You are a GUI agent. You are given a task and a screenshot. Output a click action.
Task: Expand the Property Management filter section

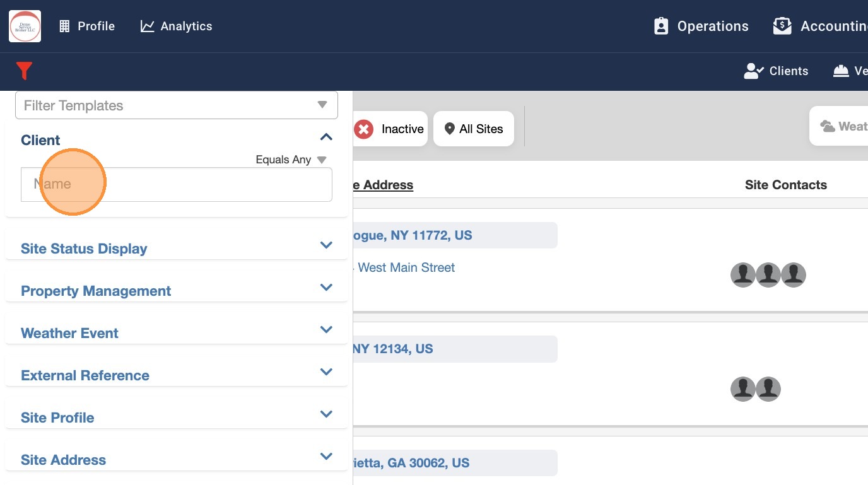tap(326, 288)
